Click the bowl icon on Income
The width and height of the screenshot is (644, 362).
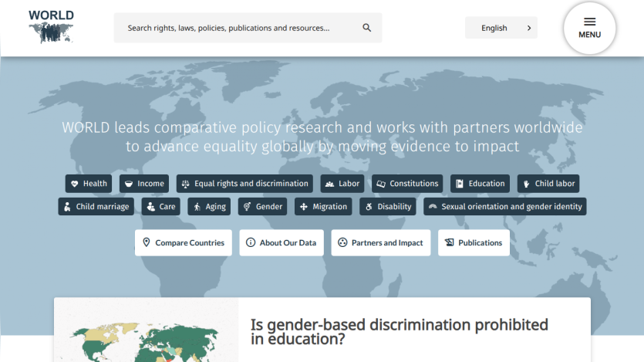(x=129, y=184)
